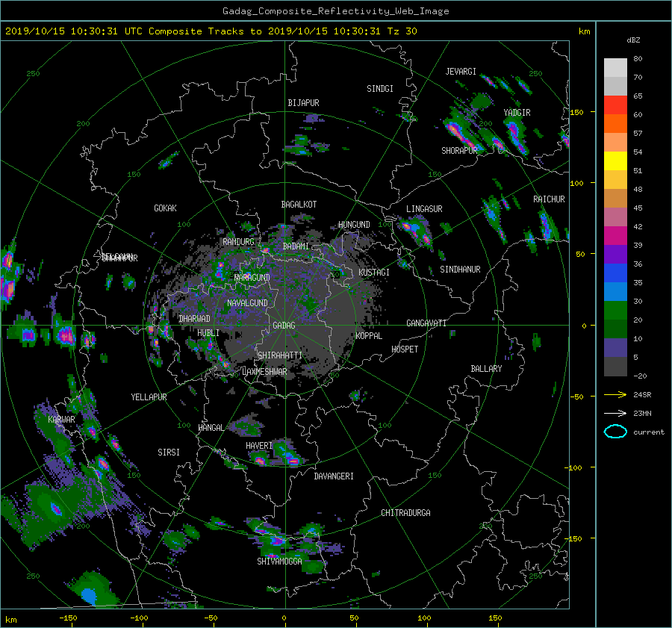
Task: Click the white 23MN arrow icon
Action: (x=615, y=413)
